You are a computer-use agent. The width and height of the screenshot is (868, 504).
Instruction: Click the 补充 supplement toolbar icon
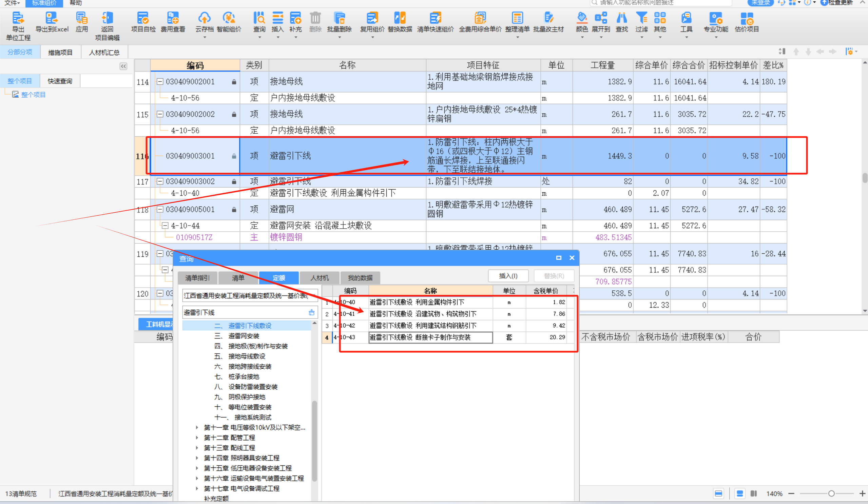point(295,17)
